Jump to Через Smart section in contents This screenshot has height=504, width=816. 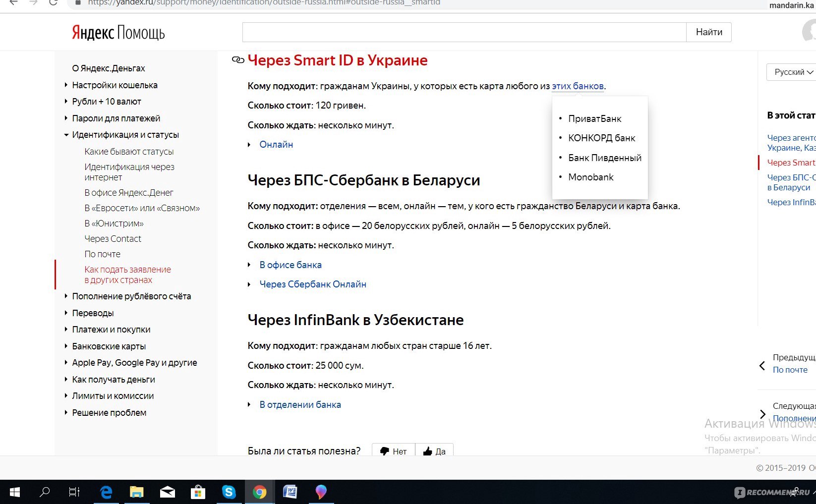click(x=791, y=163)
